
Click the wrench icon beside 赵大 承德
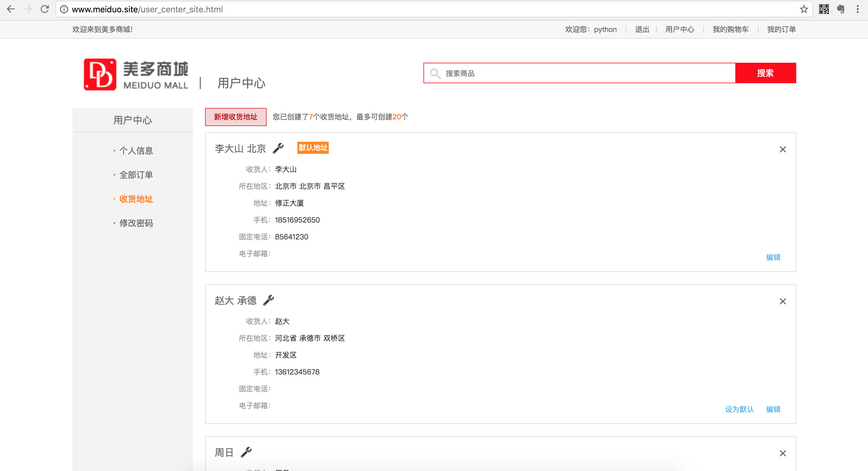(268, 300)
